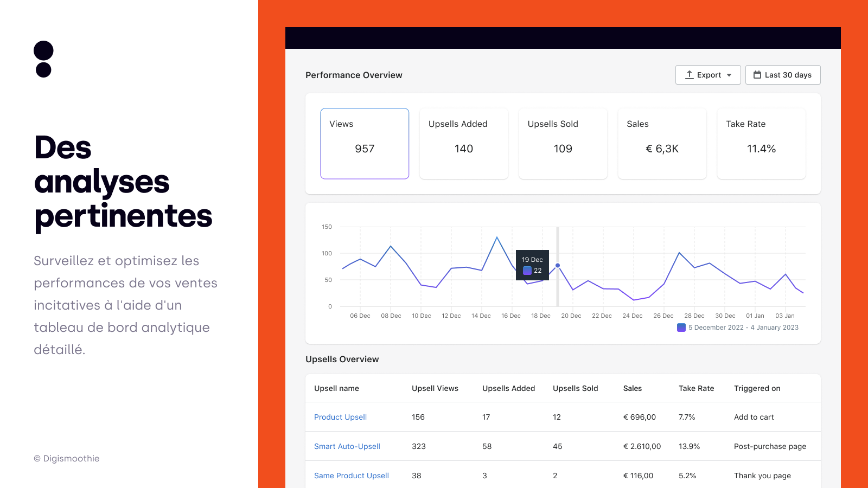
Task: Click the Sales table column header
Action: click(x=633, y=388)
